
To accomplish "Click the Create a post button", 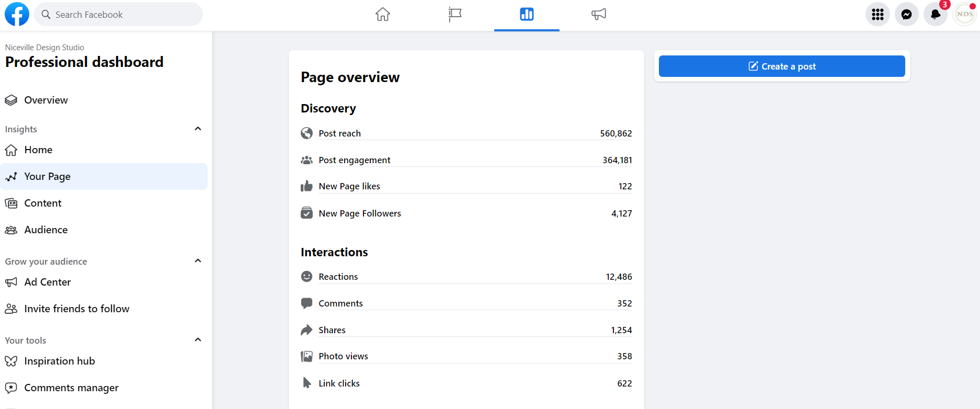I will 782,66.
